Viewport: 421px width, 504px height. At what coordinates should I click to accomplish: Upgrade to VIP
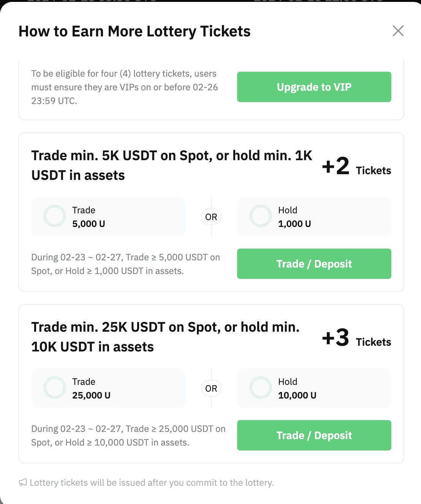(314, 87)
